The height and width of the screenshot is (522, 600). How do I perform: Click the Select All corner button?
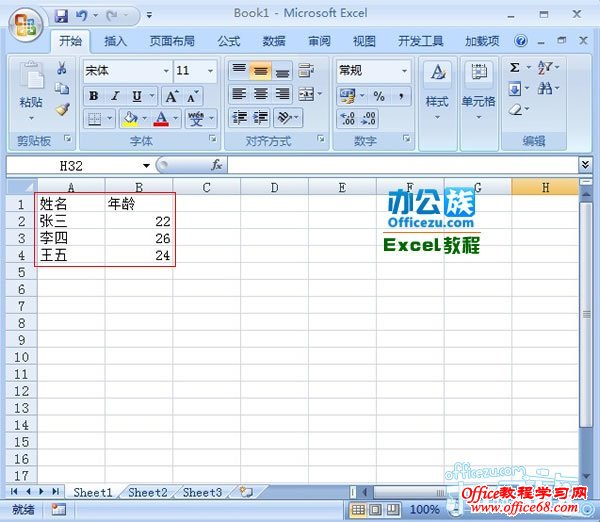pos(21,187)
